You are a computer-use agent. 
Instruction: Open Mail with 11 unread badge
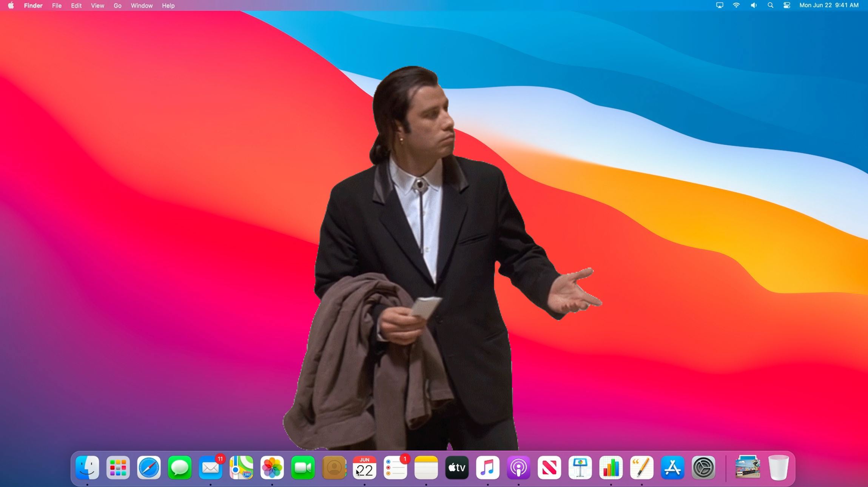[x=210, y=468]
